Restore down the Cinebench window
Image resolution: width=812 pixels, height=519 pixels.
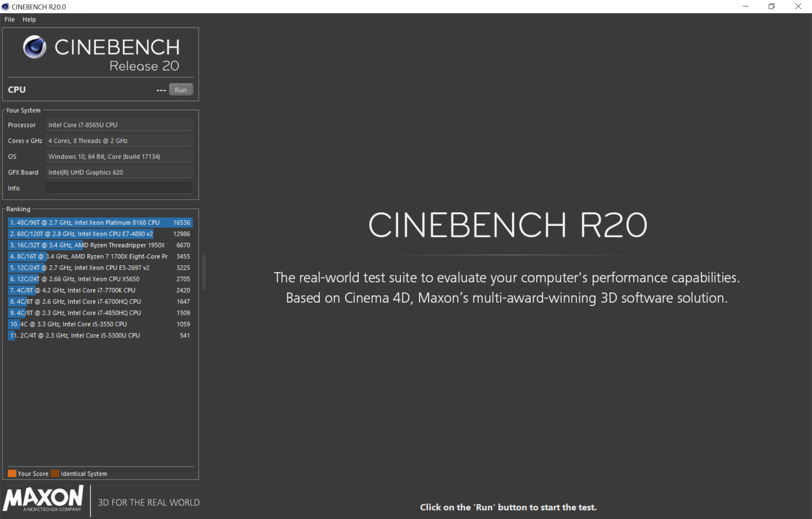[772, 6]
